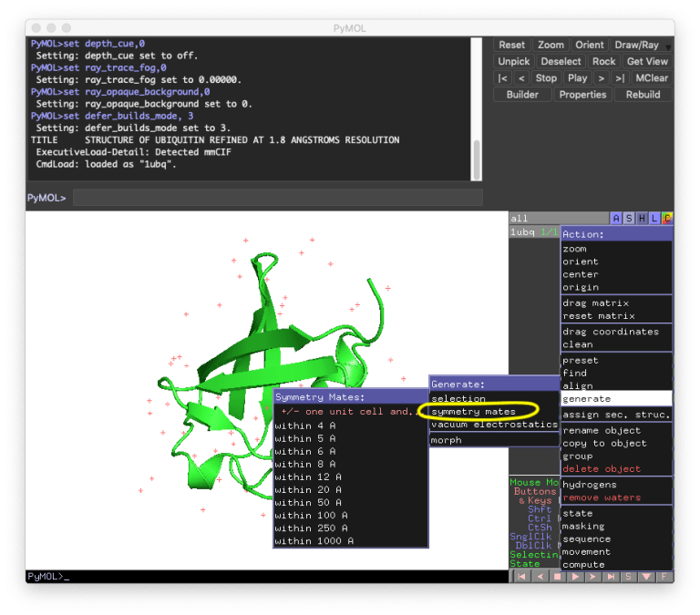The height and width of the screenshot is (615, 700).
Task: Click the H (Hide) button for all
Action: 642,219
